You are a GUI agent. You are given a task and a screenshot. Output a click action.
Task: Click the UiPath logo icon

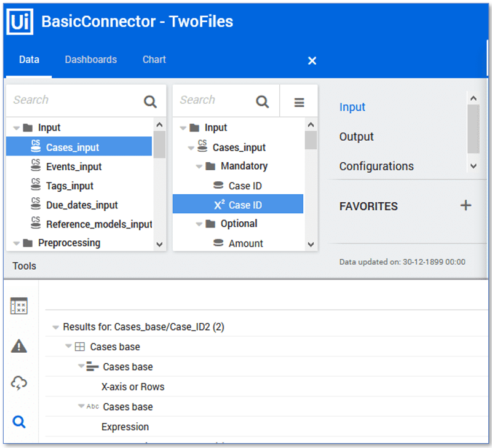click(20, 22)
